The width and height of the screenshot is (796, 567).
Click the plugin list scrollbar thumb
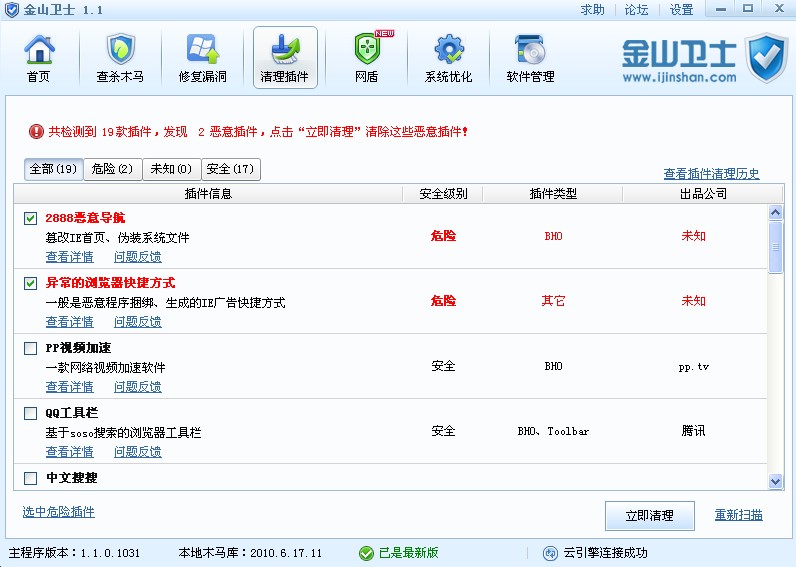pyautogui.click(x=775, y=247)
